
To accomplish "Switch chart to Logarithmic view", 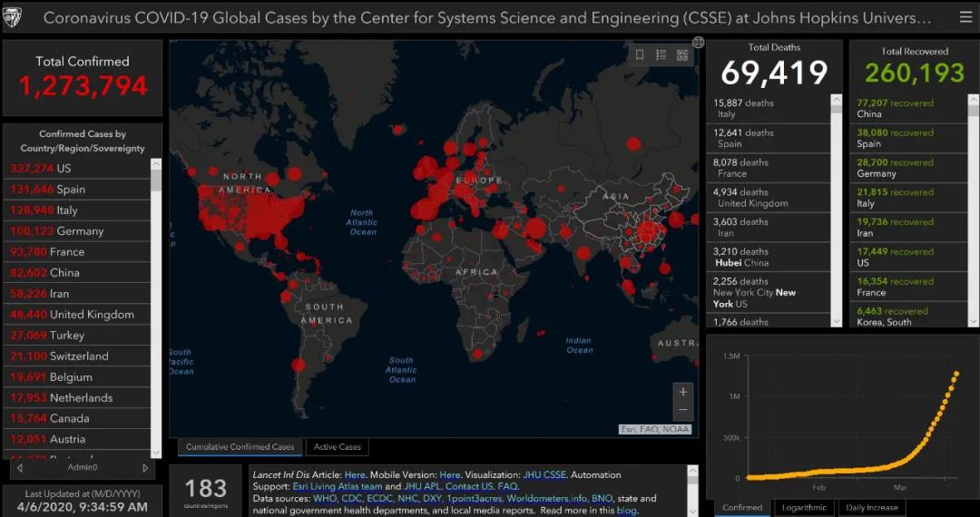I will pyautogui.click(x=804, y=508).
